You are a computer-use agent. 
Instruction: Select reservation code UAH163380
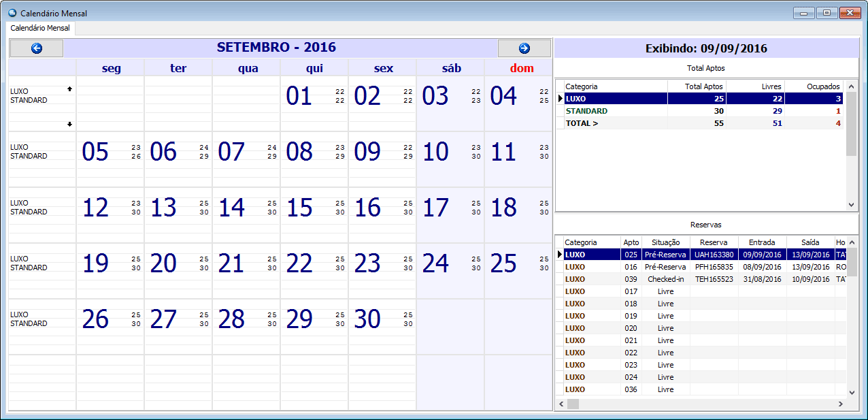coord(714,255)
